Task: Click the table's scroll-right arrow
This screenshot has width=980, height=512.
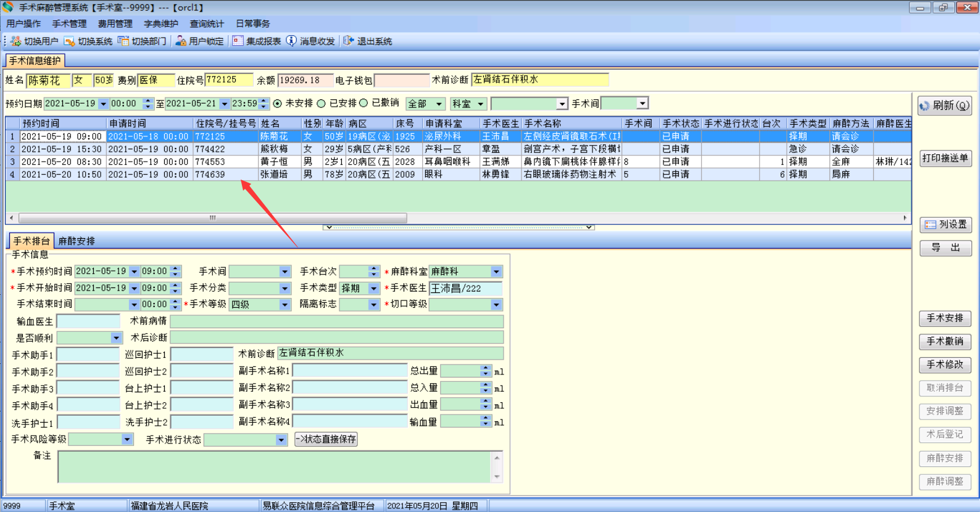Action: (x=905, y=218)
